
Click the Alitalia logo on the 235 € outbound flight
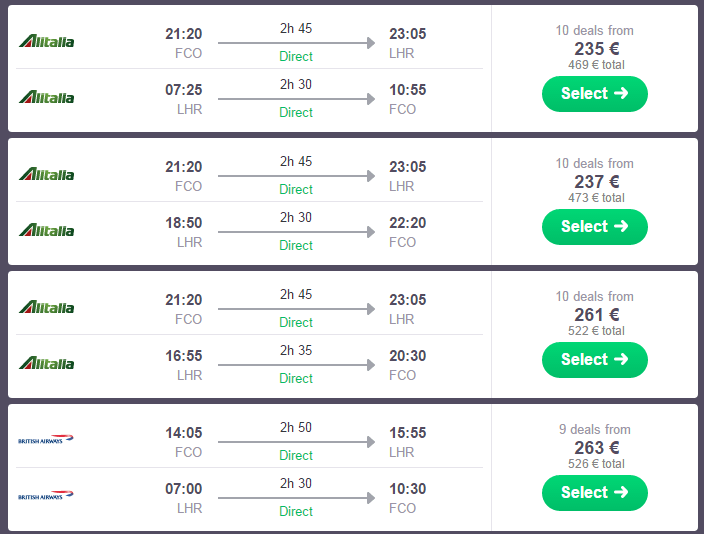46,42
